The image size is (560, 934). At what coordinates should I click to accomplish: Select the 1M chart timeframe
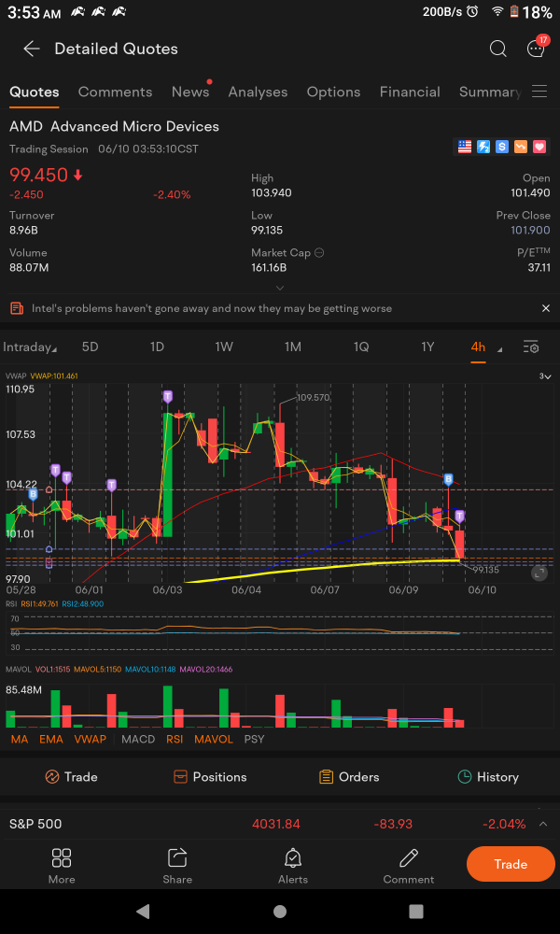click(x=292, y=347)
